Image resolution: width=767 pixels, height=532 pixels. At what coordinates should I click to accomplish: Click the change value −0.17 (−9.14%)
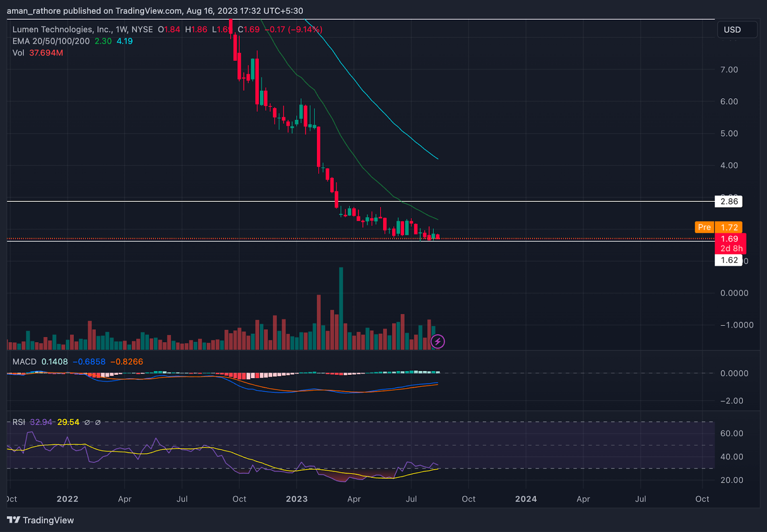(294, 29)
